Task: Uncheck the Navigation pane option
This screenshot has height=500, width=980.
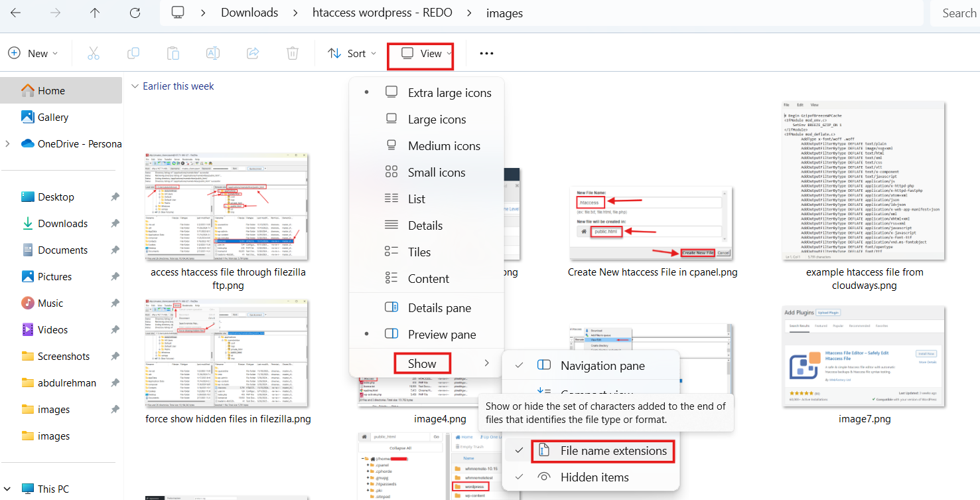Action: click(x=602, y=366)
